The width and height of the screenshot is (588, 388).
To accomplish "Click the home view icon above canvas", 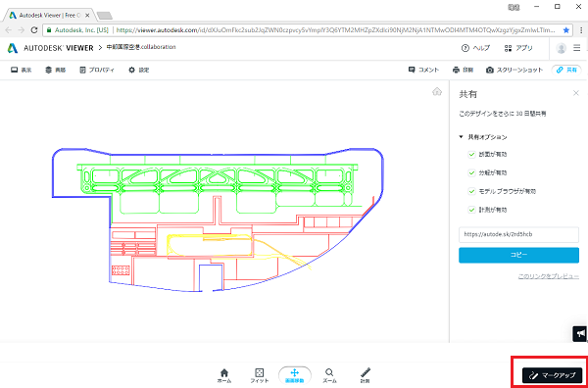I will pos(437,91).
